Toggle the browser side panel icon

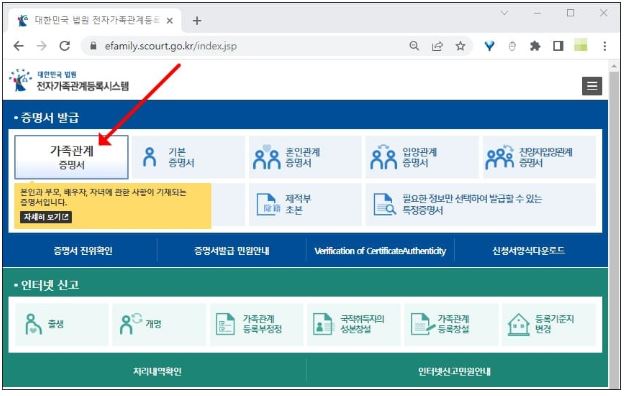pyautogui.click(x=558, y=46)
